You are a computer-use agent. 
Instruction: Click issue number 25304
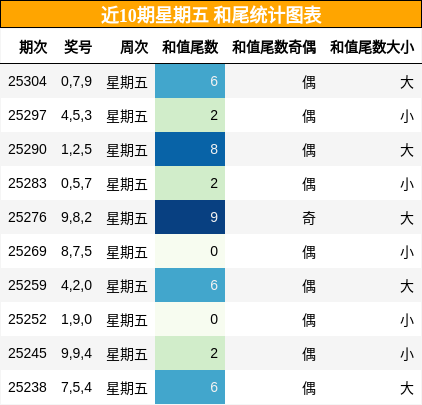click(x=27, y=81)
